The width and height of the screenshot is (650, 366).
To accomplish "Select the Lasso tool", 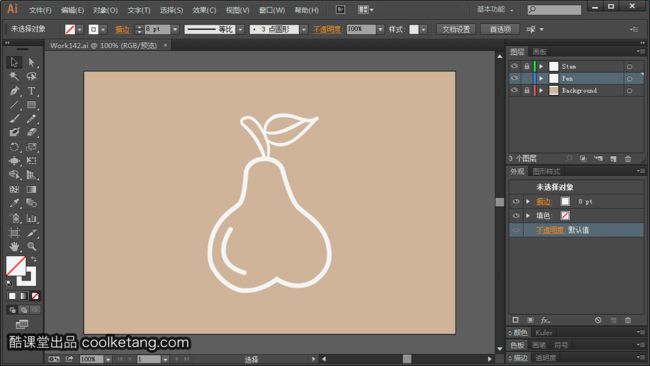I will pos(32,76).
